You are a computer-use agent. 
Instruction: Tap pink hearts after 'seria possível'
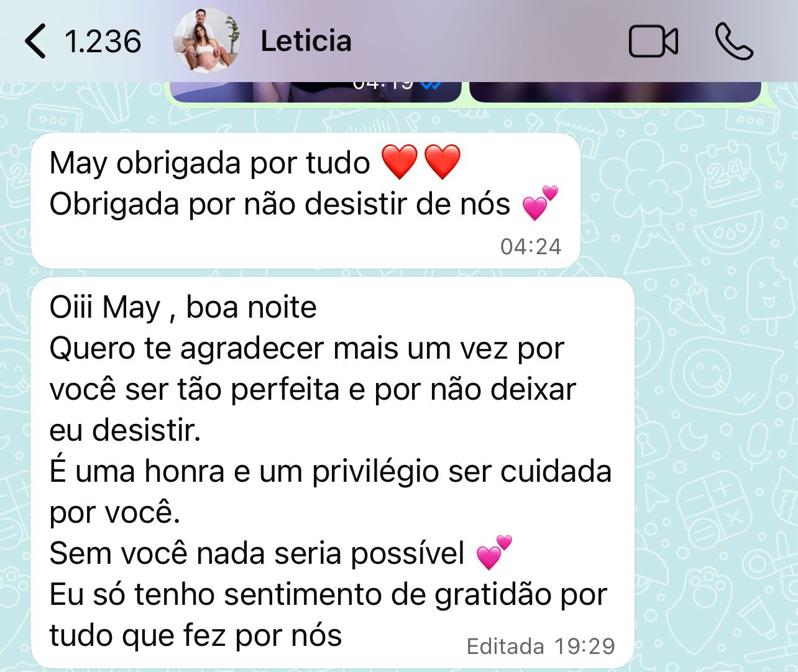click(x=494, y=553)
